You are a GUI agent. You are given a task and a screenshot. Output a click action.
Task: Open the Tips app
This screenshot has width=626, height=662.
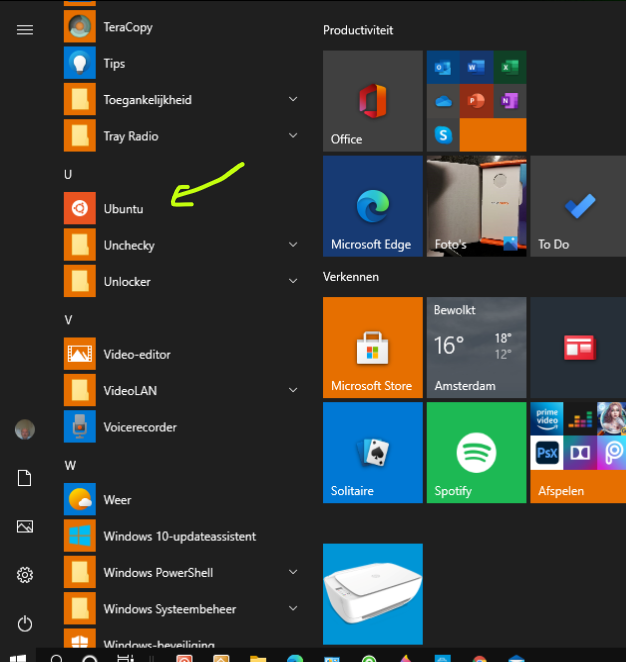[114, 64]
